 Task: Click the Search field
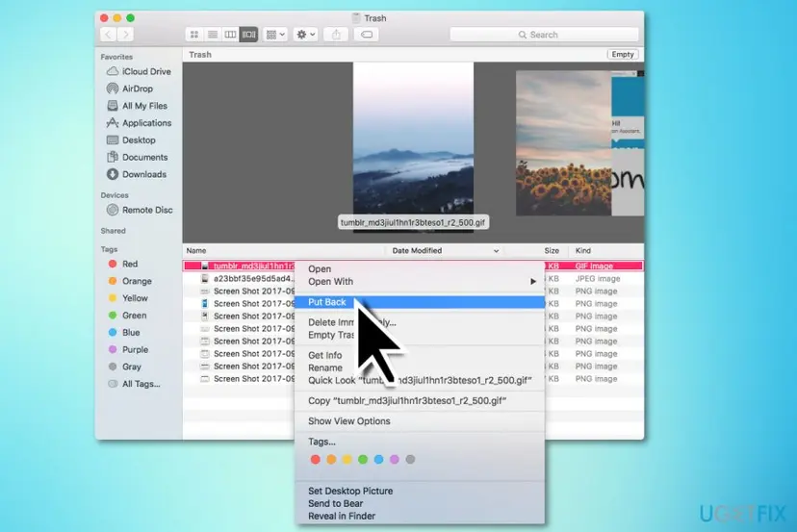point(544,35)
